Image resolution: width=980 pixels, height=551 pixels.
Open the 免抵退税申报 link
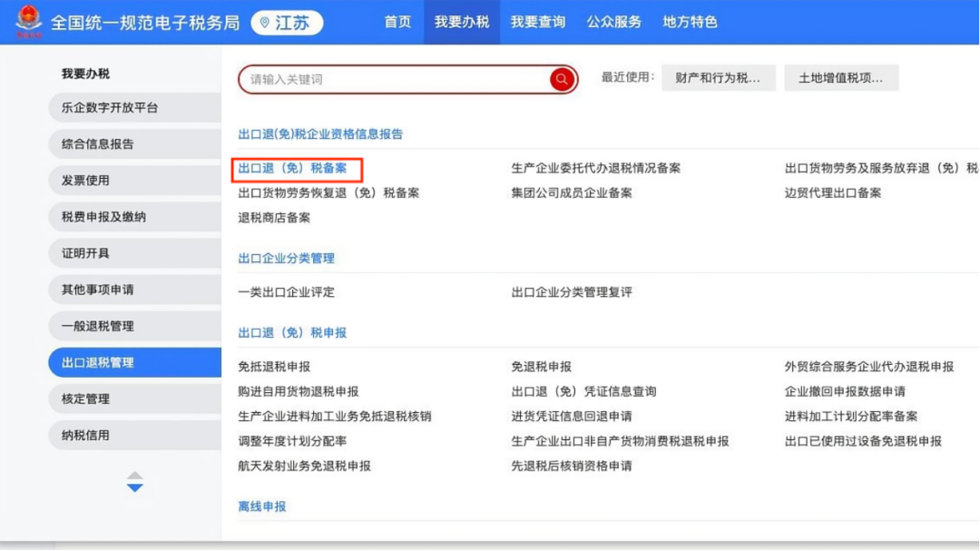tap(274, 367)
